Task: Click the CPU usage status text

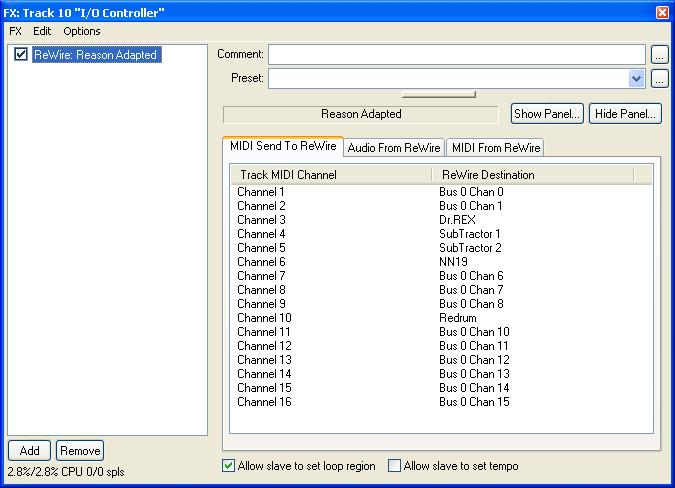Action: (x=66, y=472)
